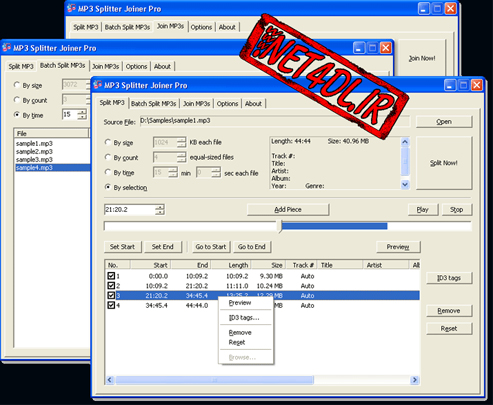Click the horizontal scrollbar thumb in piece list
Viewport: 493px width, 405px height.
215,380
